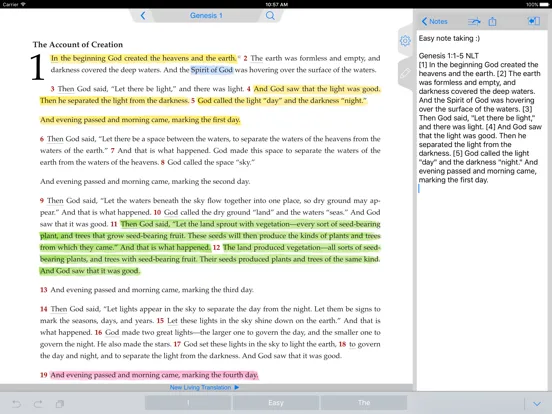This screenshot has width=552, height=414.
Task: Open the search magnifier icon
Action: (270, 15)
